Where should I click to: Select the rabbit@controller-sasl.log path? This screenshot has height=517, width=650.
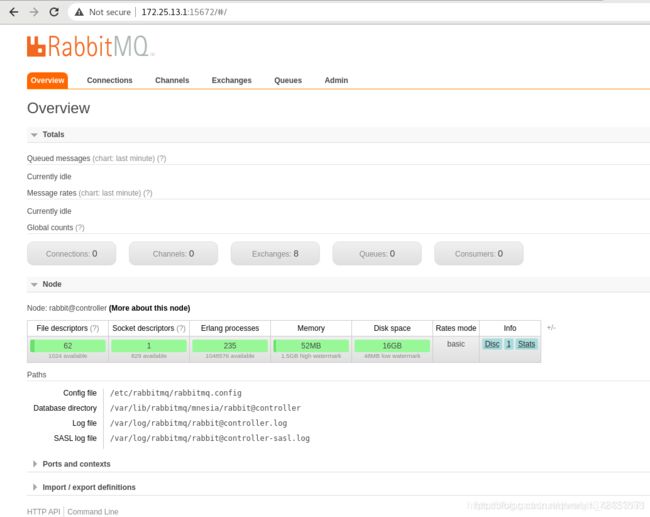pos(210,438)
